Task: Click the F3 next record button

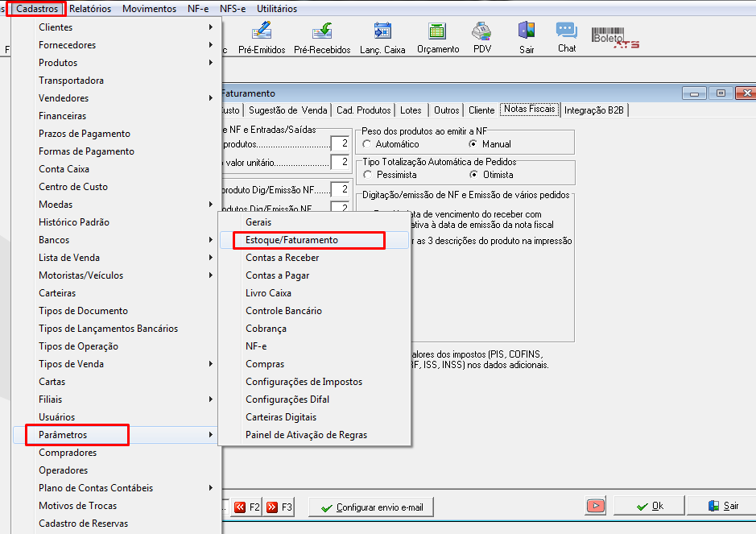Action: point(279,507)
